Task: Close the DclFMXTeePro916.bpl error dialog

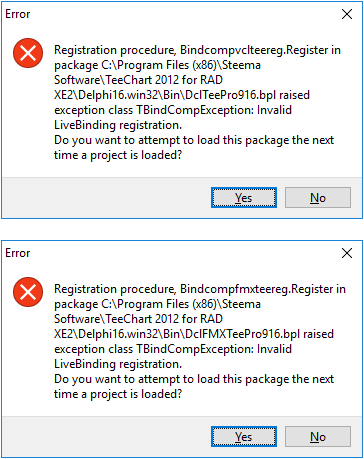Action: click(x=347, y=253)
